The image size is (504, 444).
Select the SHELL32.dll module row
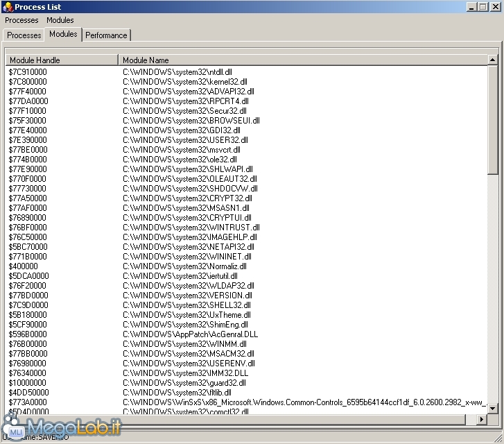point(247,305)
